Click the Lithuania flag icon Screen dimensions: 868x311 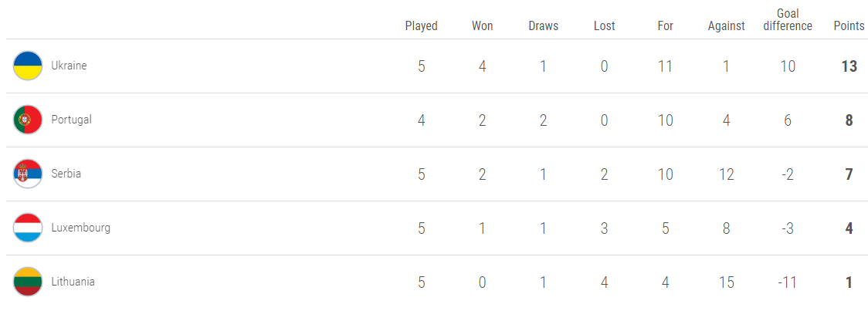(x=28, y=282)
